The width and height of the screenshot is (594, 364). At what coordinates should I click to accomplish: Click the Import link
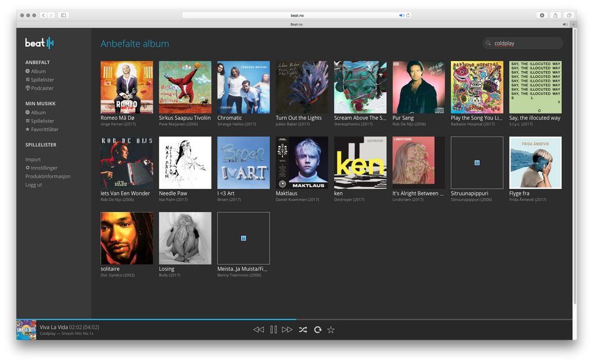(x=33, y=160)
